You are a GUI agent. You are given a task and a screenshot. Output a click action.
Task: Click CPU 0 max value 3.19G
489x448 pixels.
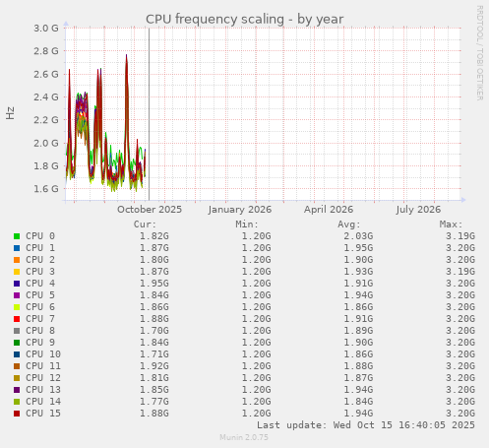(460, 236)
